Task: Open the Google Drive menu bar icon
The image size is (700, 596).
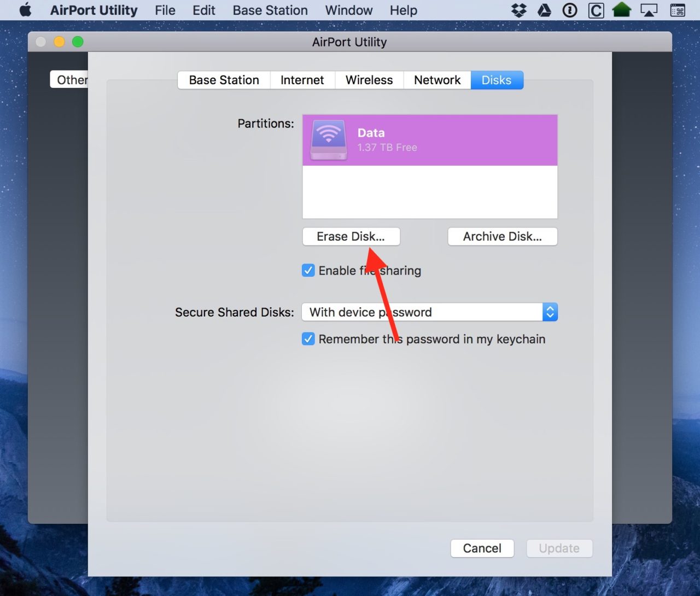Action: point(544,10)
